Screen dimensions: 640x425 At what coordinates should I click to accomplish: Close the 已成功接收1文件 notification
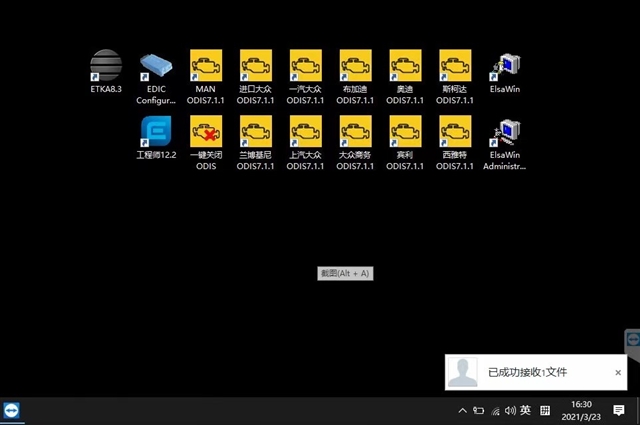pyautogui.click(x=618, y=372)
